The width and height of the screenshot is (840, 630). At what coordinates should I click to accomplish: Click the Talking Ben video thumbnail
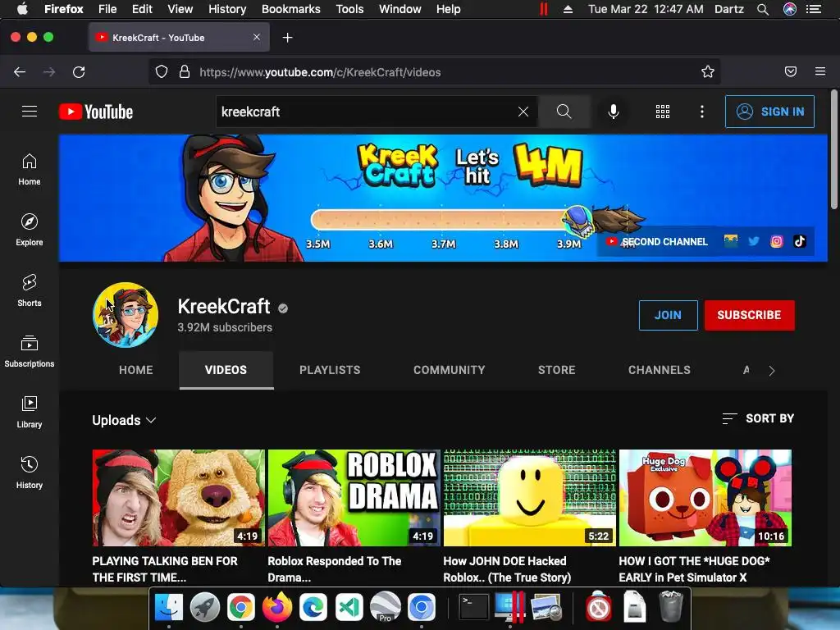178,498
